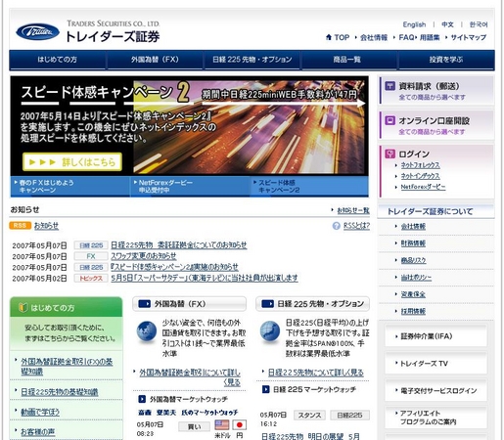This screenshot has height=440, width=504.
Task: Open the 投資を学ぶ navigation tab
Action: point(446,60)
